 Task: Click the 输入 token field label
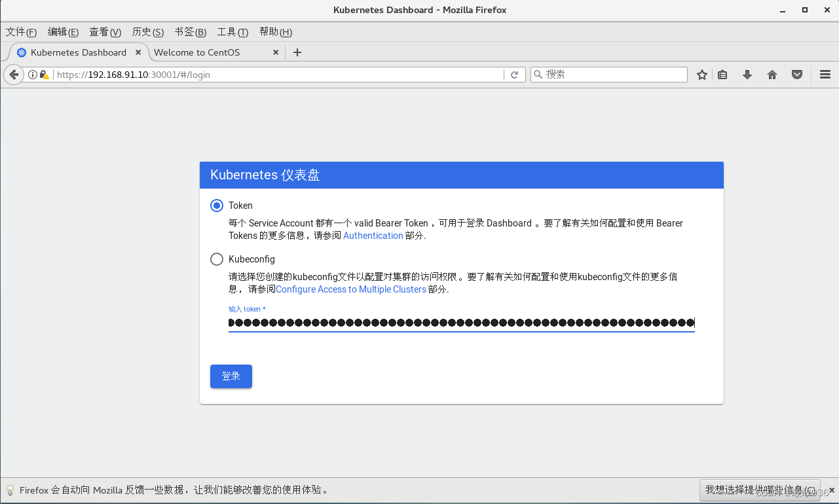(247, 309)
